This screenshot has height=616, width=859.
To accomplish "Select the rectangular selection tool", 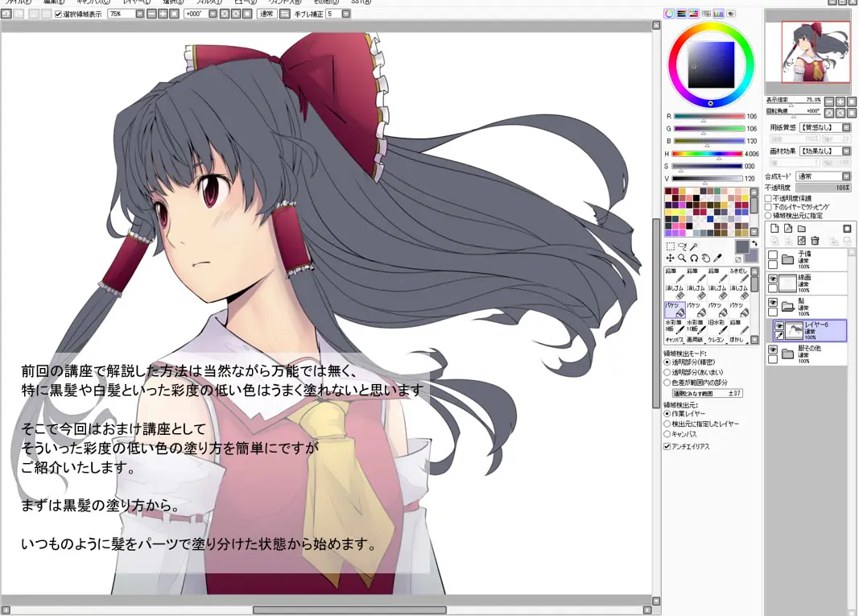I will coord(670,246).
